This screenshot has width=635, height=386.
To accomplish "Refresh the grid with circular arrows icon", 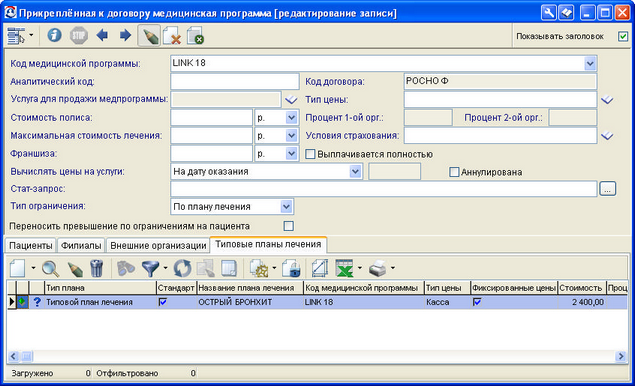I will [x=182, y=268].
